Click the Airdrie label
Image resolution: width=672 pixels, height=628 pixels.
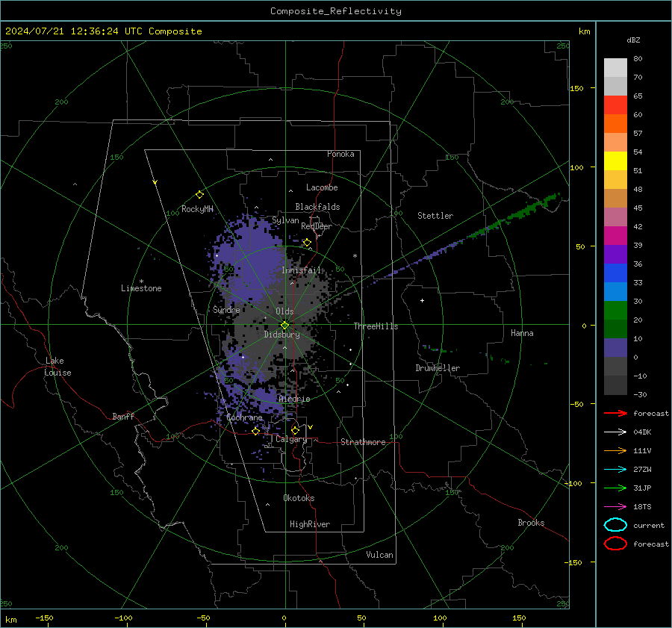click(x=294, y=399)
